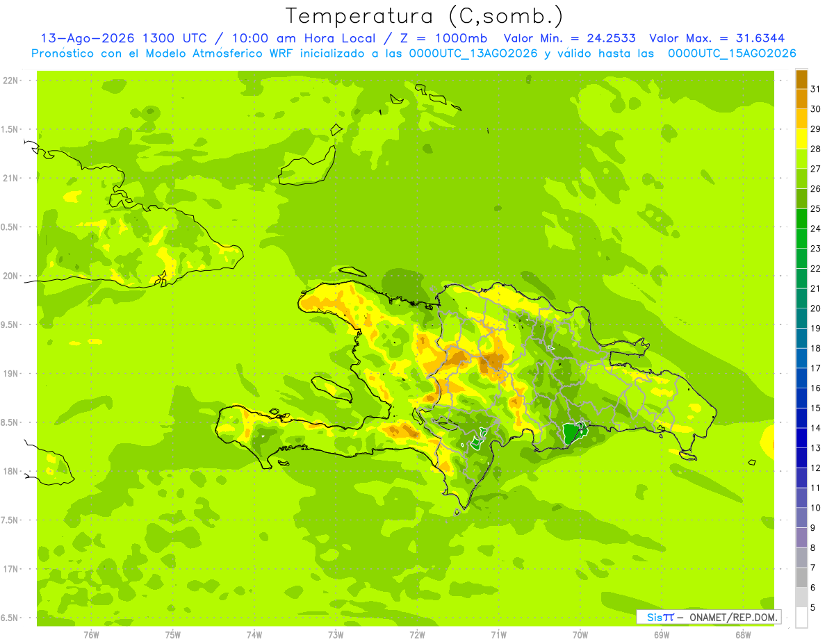Pick the brown swatch above legend value 31

coord(801,79)
